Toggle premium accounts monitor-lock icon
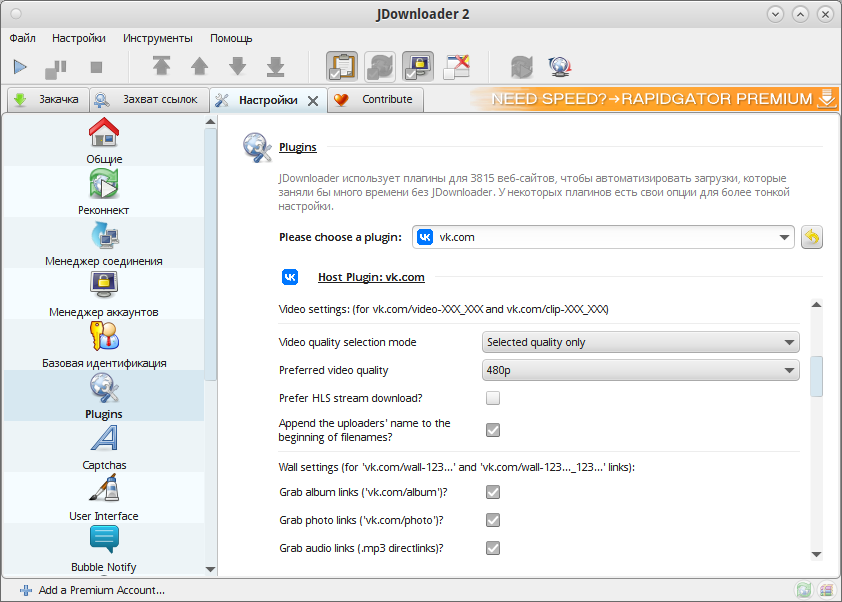This screenshot has width=842, height=602. [418, 67]
